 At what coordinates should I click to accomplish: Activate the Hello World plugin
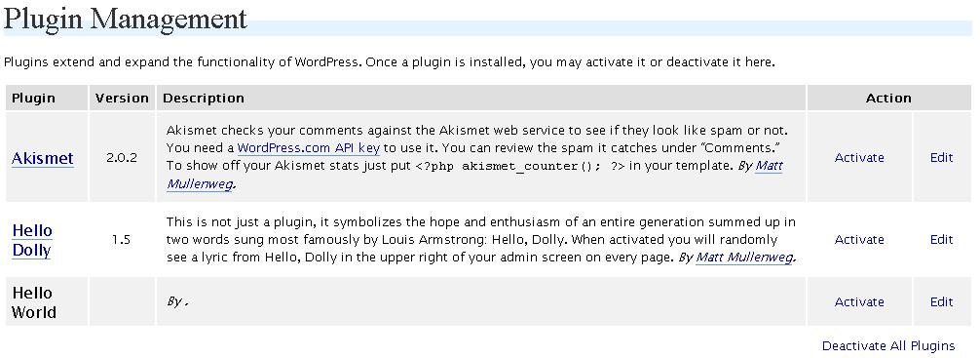click(859, 302)
